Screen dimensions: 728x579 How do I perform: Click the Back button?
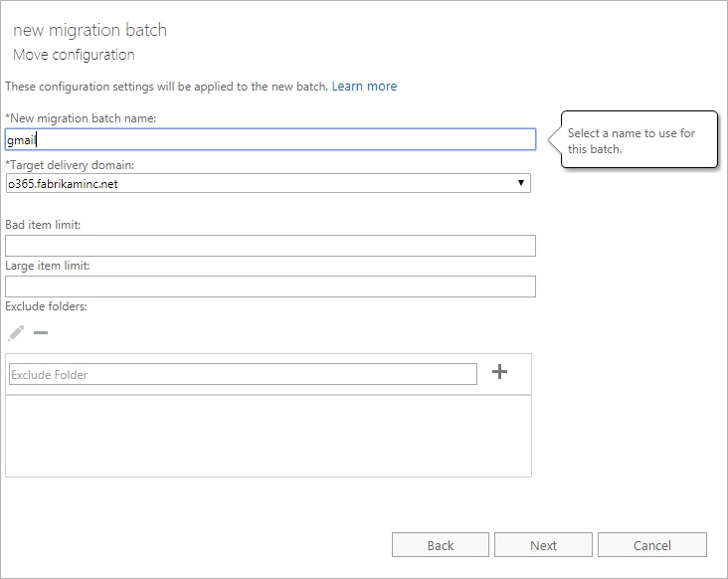pos(441,545)
